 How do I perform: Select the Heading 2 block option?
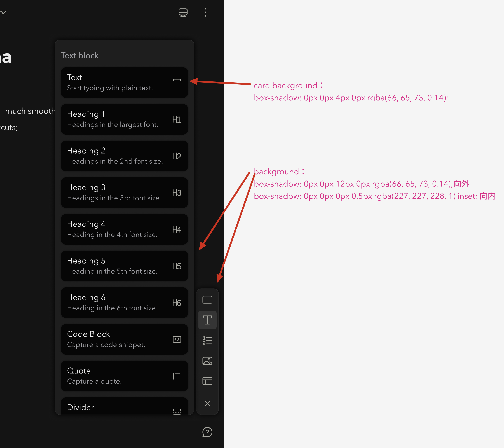[124, 156]
